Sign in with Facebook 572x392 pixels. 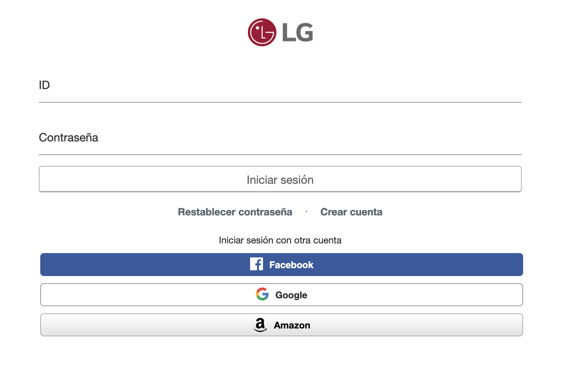pos(281,265)
